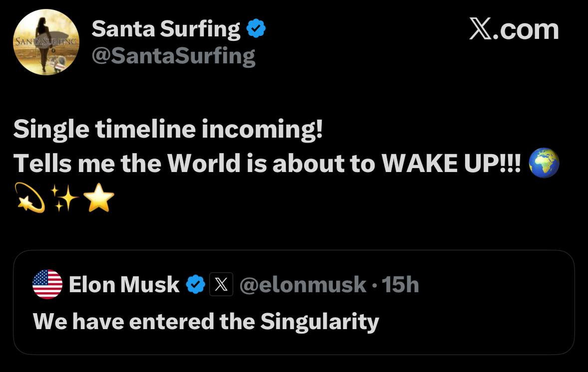Click the dizzy shooting star emoji
Viewport: 588px width, 372px height.
pos(29,197)
